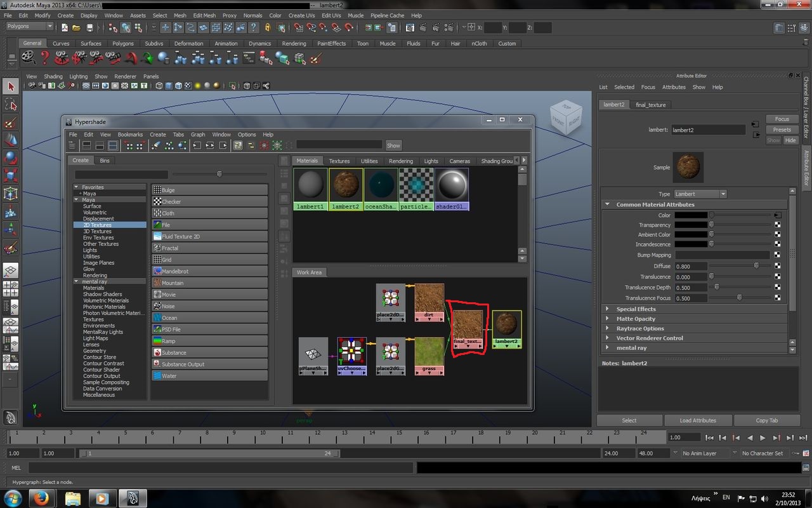Create a PSD File texture node
This screenshot has width=812, height=508.
point(209,330)
